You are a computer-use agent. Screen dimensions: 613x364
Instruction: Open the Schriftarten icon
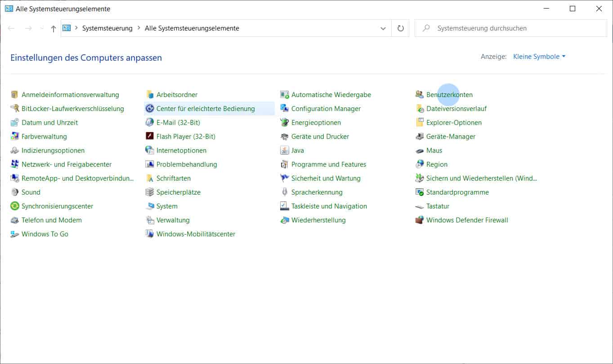[x=149, y=178]
